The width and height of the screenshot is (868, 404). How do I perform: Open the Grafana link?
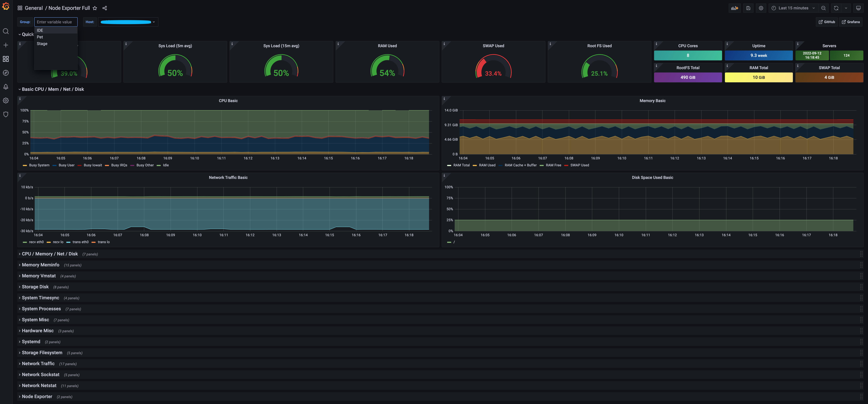pyautogui.click(x=851, y=22)
